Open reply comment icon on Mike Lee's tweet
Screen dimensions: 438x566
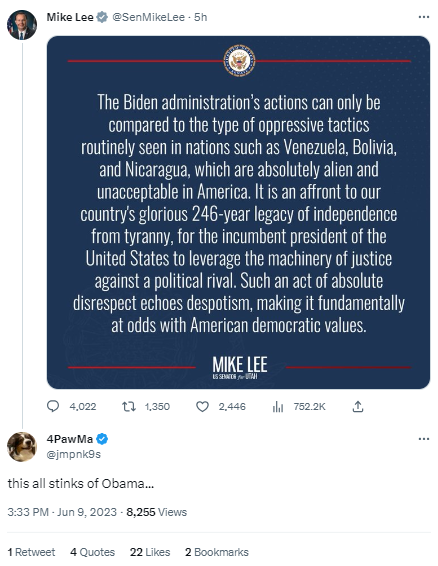53,406
